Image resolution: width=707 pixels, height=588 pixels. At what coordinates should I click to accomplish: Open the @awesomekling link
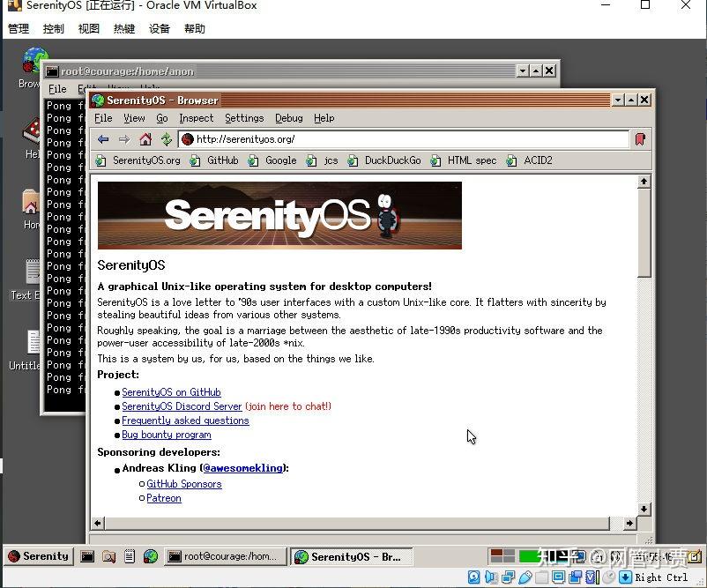coord(243,468)
